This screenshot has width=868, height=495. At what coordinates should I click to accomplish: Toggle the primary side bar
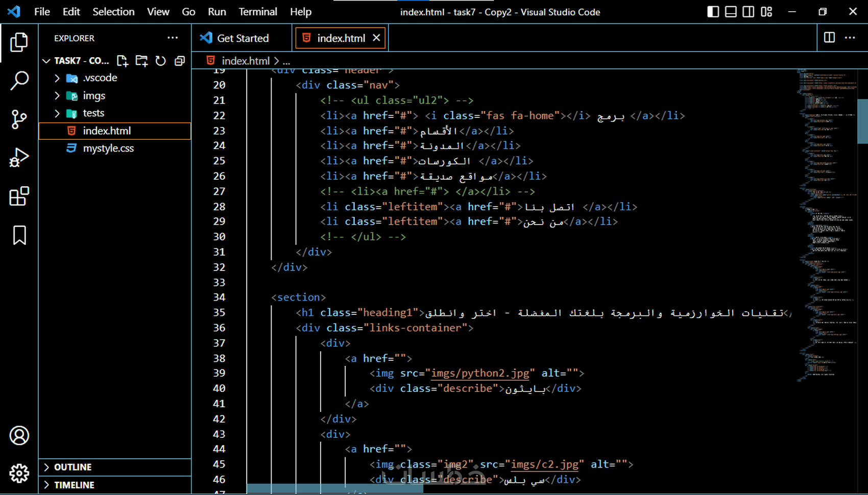coord(713,11)
